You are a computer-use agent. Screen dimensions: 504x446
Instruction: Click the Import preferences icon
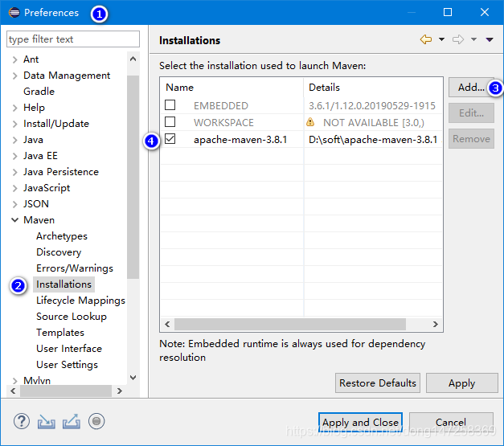47,421
